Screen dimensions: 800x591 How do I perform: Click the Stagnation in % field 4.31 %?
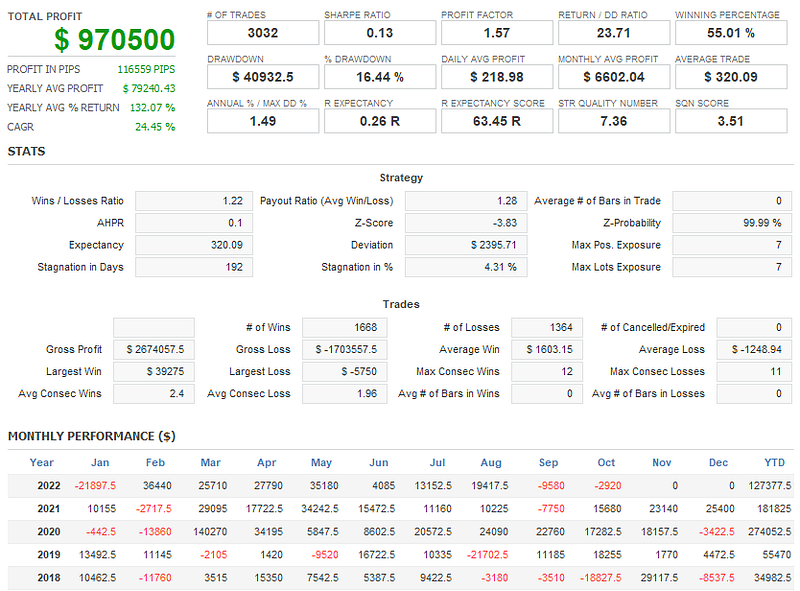tap(466, 267)
